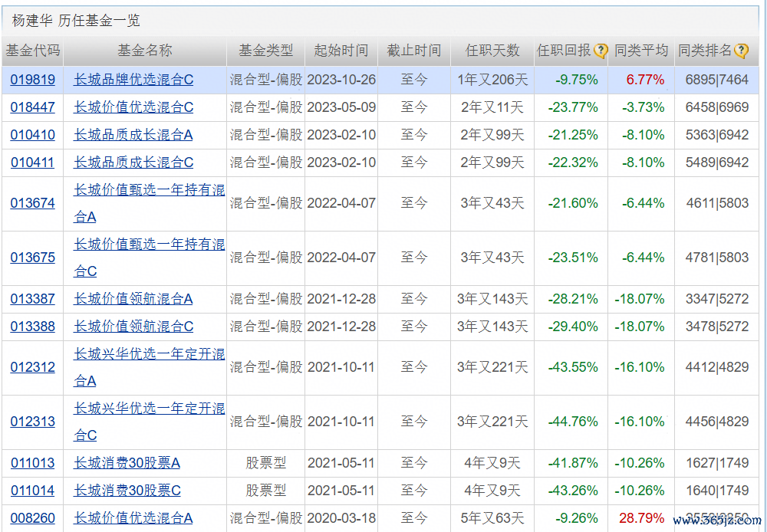Open 长城价值优选混合A fund page
This screenshot has width=767, height=532.
[133, 518]
